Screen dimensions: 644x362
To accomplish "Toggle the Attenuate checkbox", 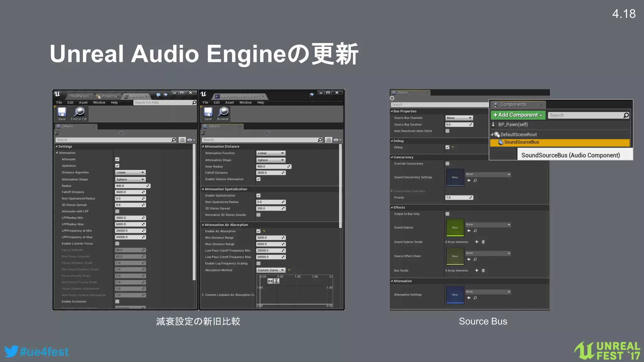I will 117,159.
